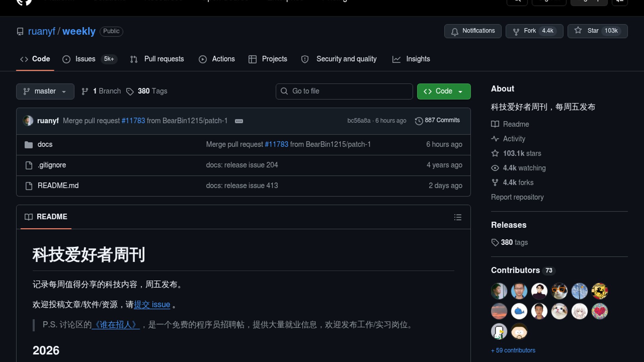Expand the green Code dropdown button
The image size is (644, 362).
(x=444, y=91)
